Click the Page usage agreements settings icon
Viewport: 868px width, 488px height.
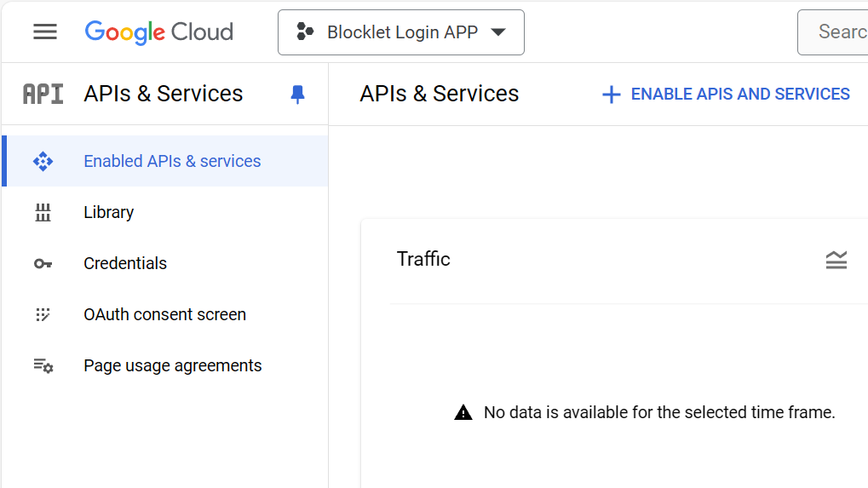tap(43, 365)
